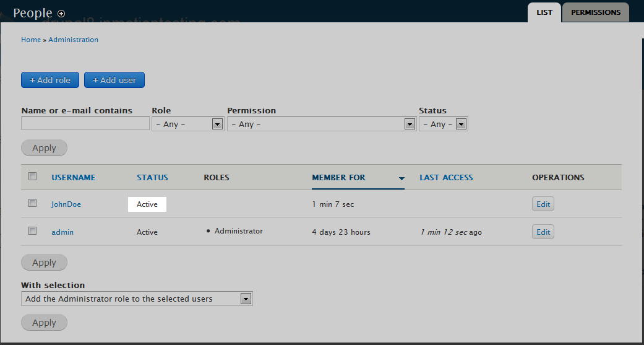Toggle the select-all checkbox in table header
This screenshot has height=345, width=644.
coord(32,177)
